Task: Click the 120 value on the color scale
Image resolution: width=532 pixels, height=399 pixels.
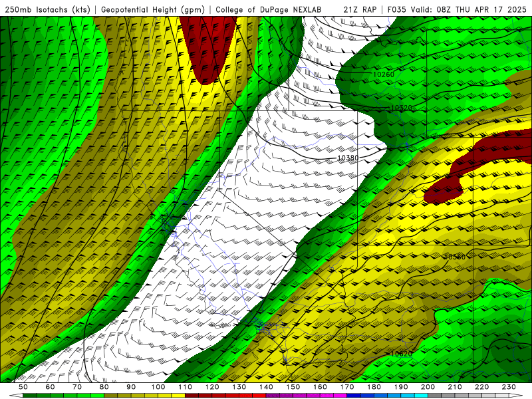Action: coord(212,387)
